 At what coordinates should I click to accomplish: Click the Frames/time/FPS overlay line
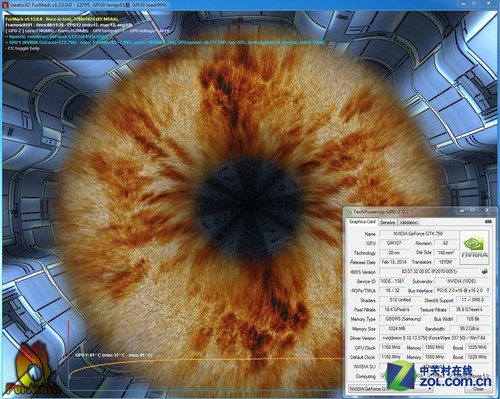(69, 25)
